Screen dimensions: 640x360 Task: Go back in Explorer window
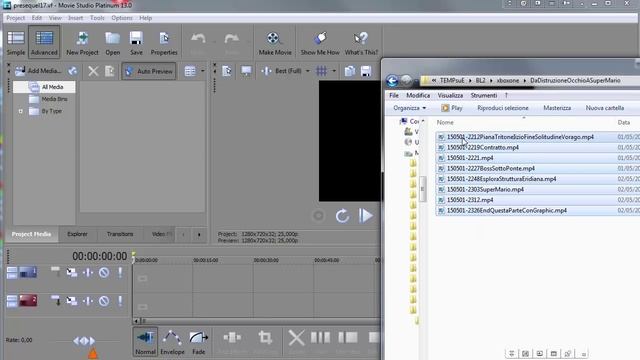click(392, 81)
